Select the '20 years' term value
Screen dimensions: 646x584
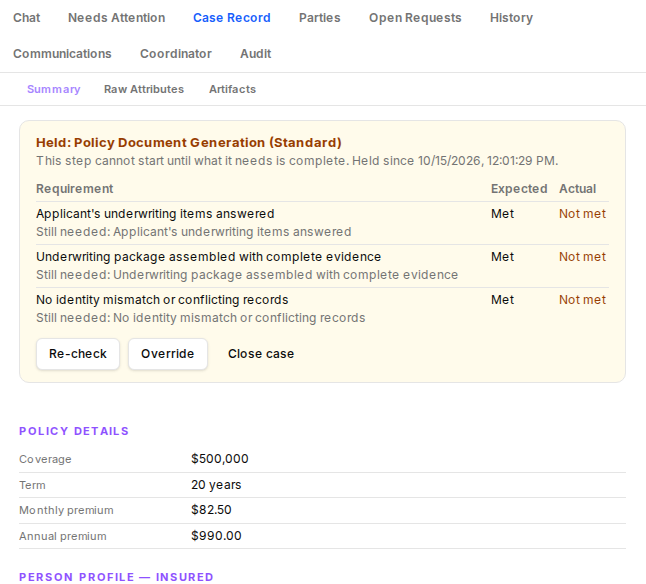[216, 485]
